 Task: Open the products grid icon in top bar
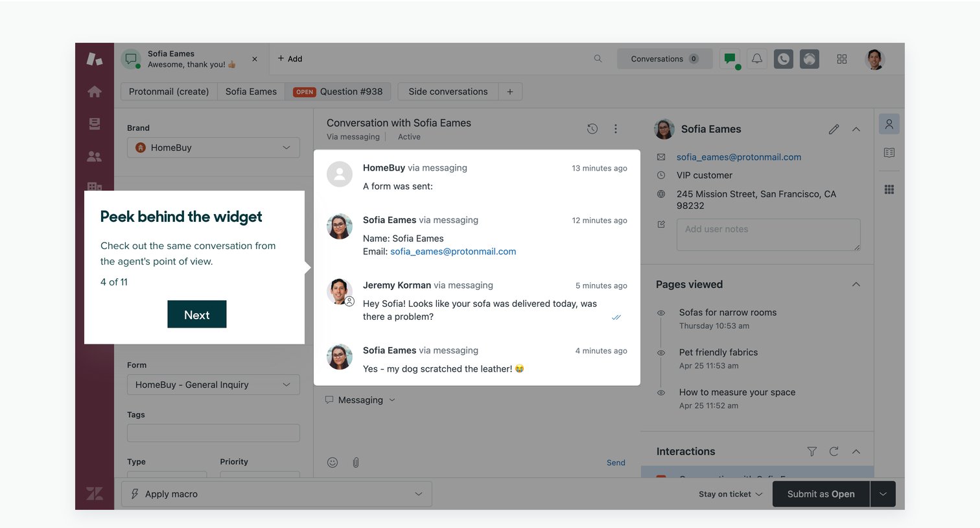click(842, 59)
